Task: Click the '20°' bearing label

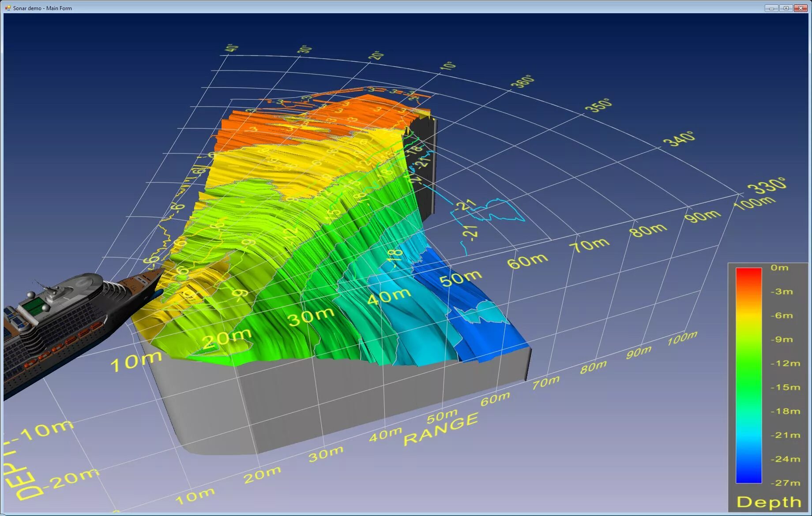Action: click(x=376, y=55)
